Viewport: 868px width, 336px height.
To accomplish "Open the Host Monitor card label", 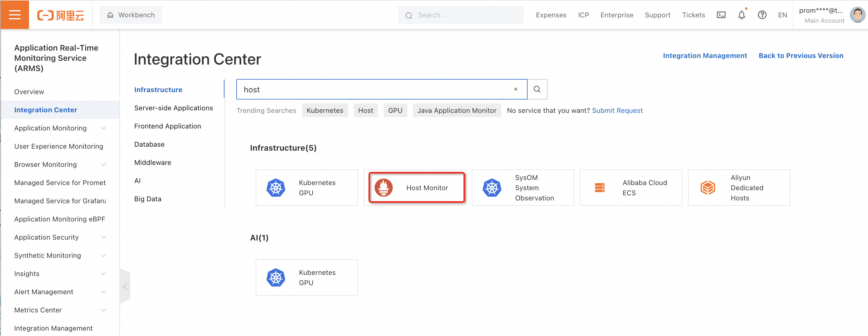I will (x=427, y=188).
